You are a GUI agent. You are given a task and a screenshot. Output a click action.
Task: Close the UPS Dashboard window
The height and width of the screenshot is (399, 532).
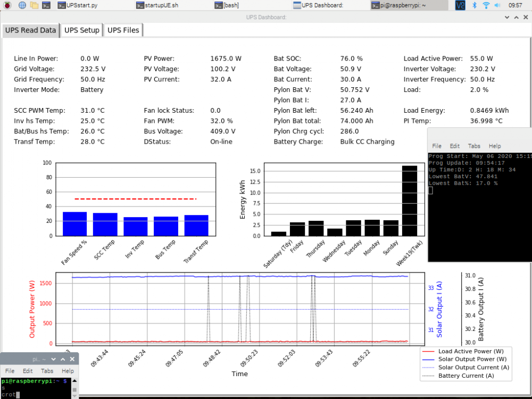click(x=526, y=17)
